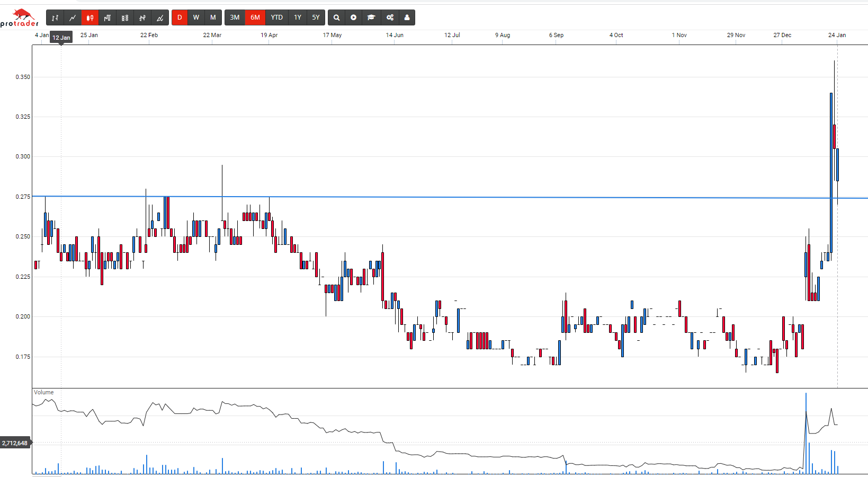868x477 pixels.
Task: Click the 0.200 price axis label
Action: coord(23,316)
